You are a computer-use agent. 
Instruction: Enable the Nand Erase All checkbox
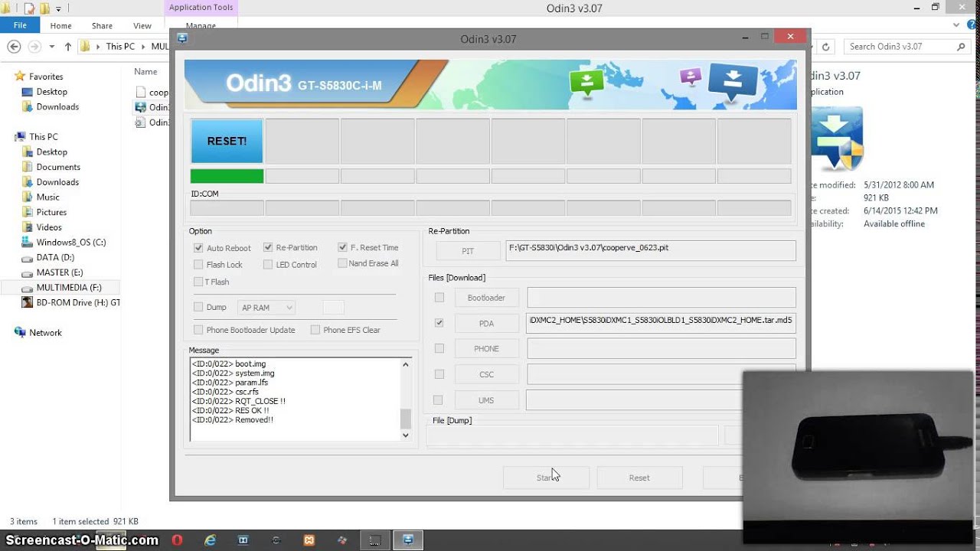[342, 263]
